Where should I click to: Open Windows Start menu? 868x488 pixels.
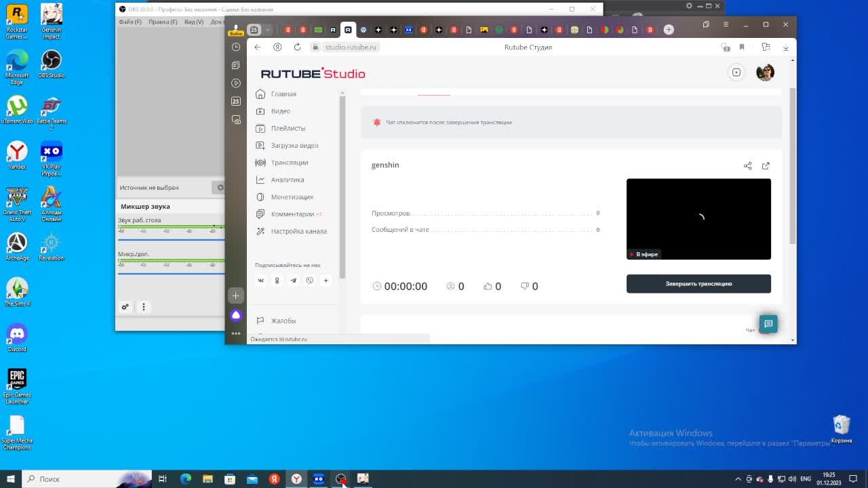point(11,479)
